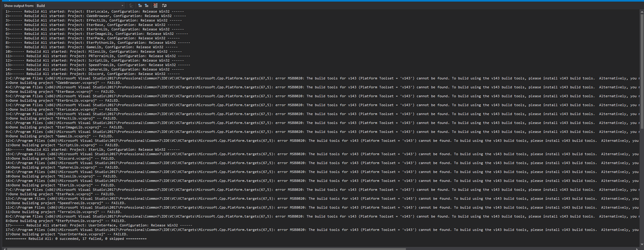Viewport: 644px width, 250px height.
Task: Select the 'Rebuild All started: Project: EterPack' line
Action: point(93,37)
